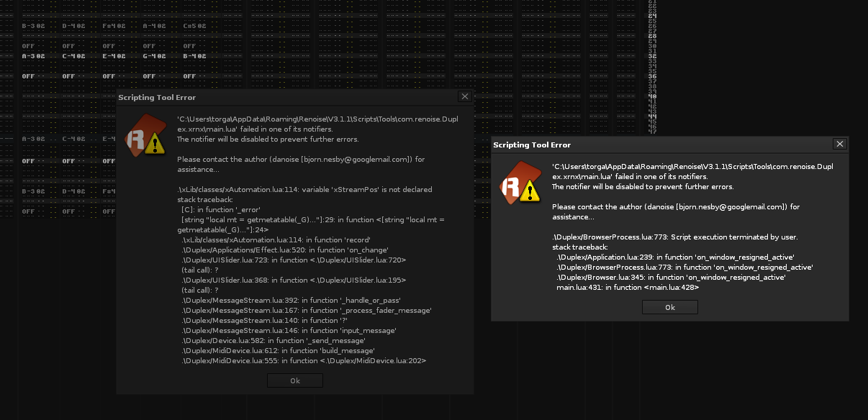The image size is (868, 420).
Task: Click the MidiDevice.lua:555 traceback line
Action: (304, 360)
